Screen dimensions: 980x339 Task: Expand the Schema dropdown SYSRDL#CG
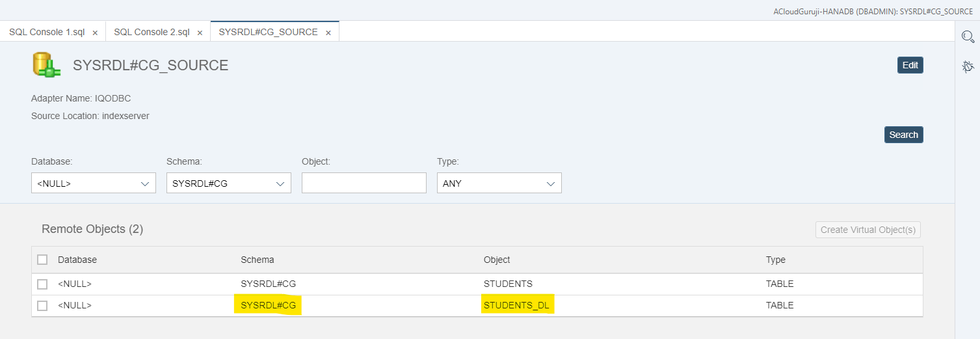229,183
